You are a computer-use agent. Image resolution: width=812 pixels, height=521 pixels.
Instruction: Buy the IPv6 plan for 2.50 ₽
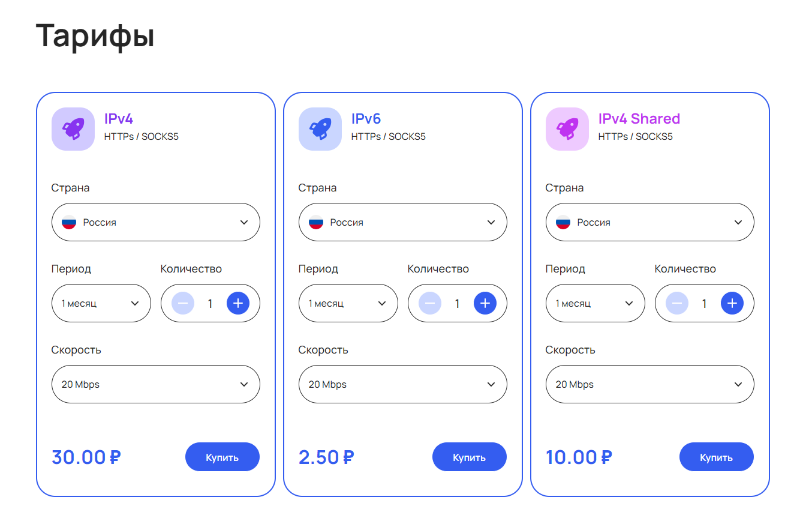(x=470, y=457)
